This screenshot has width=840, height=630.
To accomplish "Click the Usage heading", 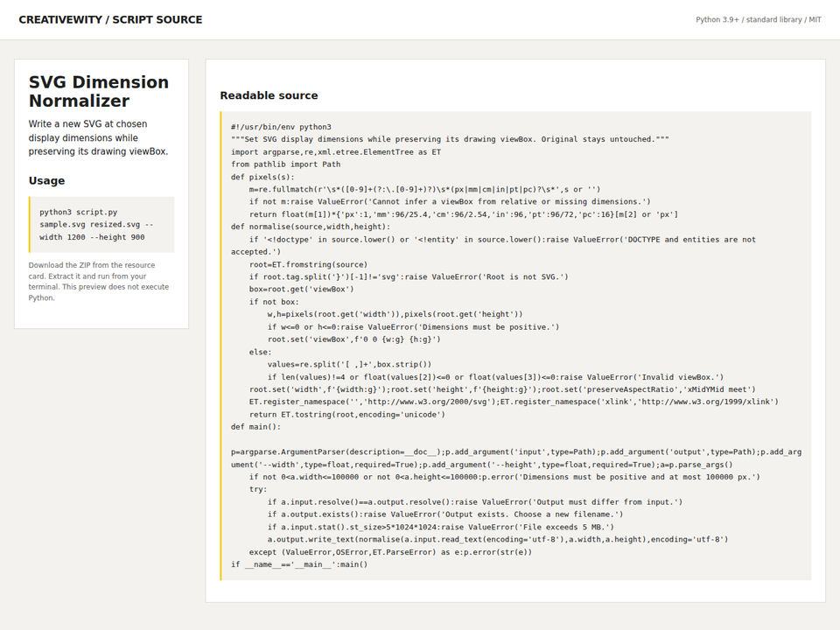I will 46,180.
